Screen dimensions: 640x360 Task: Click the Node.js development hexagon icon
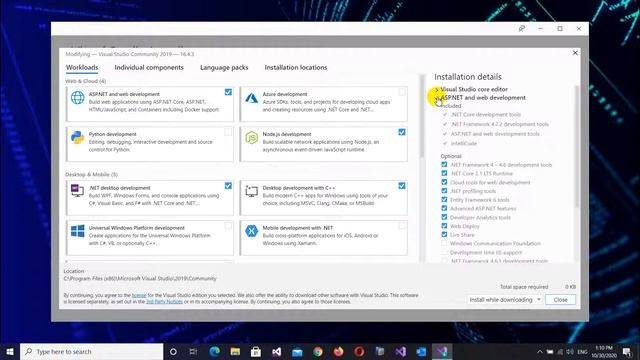(x=251, y=138)
